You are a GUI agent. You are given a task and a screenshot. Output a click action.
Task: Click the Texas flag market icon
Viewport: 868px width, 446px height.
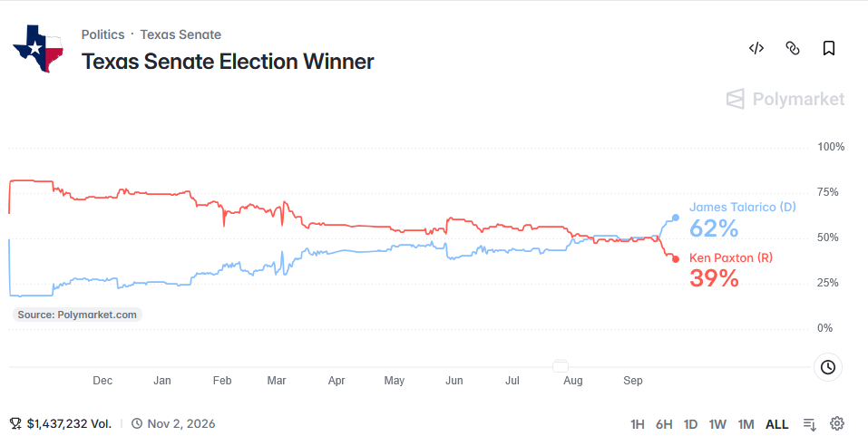click(x=38, y=48)
